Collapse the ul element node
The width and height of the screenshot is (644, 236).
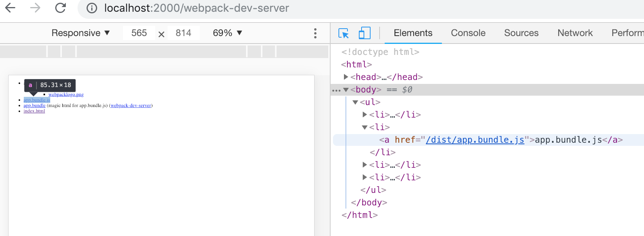tap(355, 102)
